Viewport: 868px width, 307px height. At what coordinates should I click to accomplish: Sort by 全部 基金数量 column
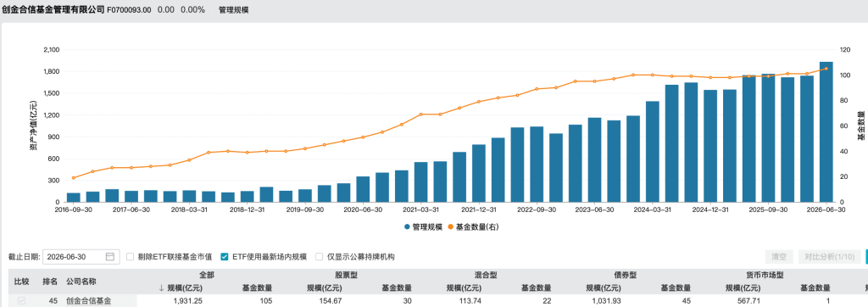[x=258, y=287]
